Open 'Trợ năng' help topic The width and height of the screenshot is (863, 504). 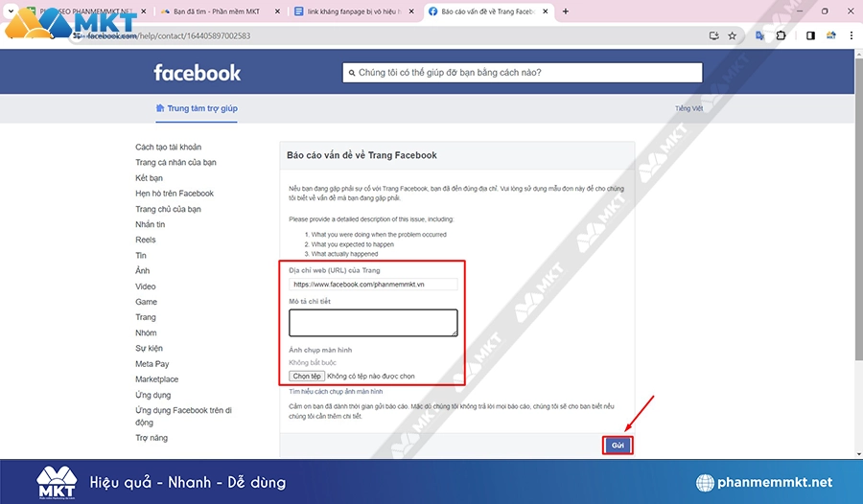click(152, 438)
